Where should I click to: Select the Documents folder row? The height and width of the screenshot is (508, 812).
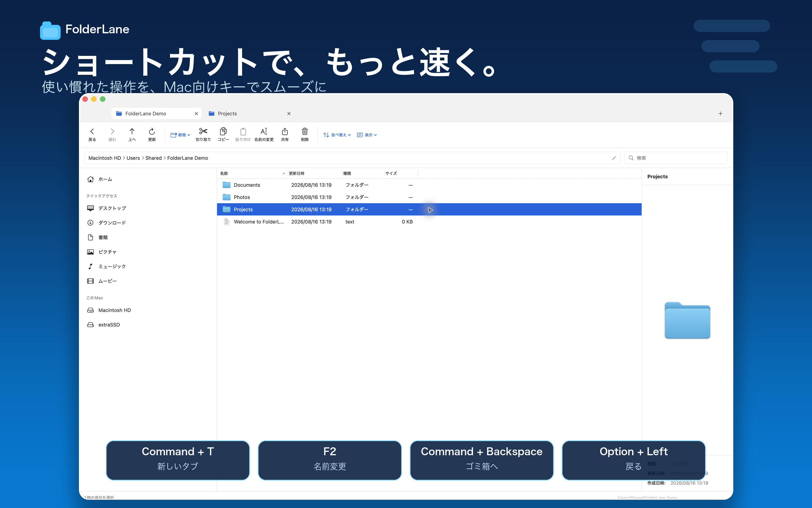coord(429,185)
